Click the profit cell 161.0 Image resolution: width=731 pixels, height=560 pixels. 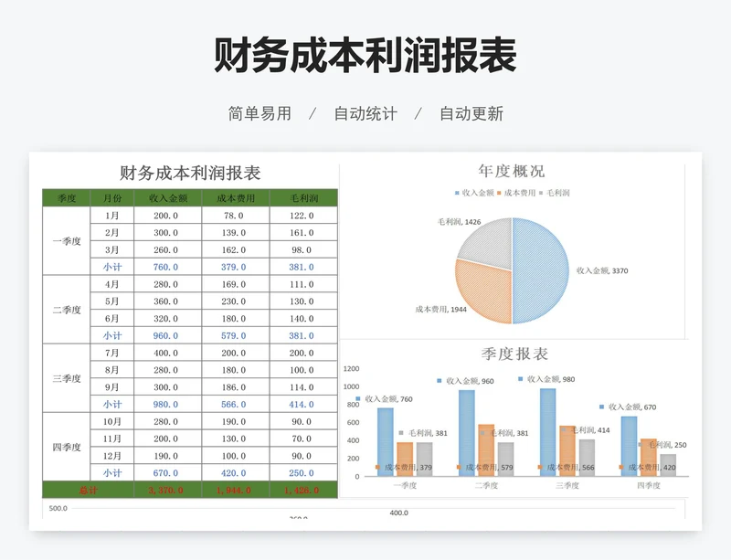coord(303,233)
